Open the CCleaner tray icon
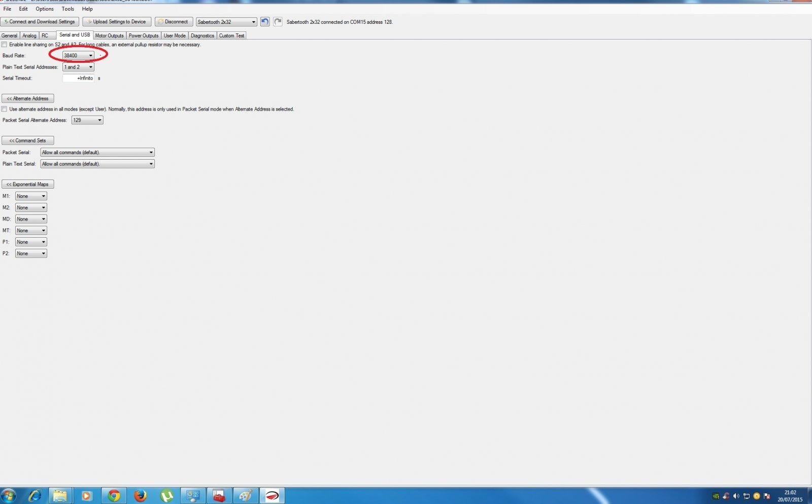Image resolution: width=812 pixels, height=504 pixels. tap(726, 496)
